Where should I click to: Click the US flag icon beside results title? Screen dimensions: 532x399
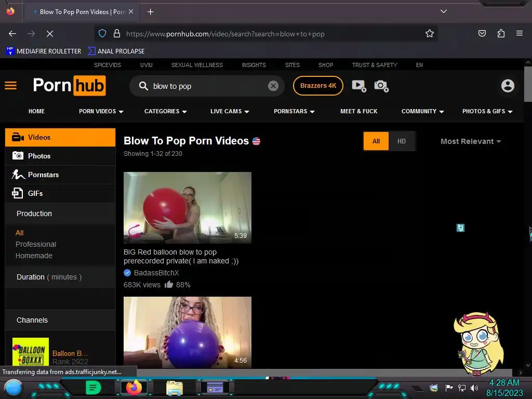tap(256, 141)
